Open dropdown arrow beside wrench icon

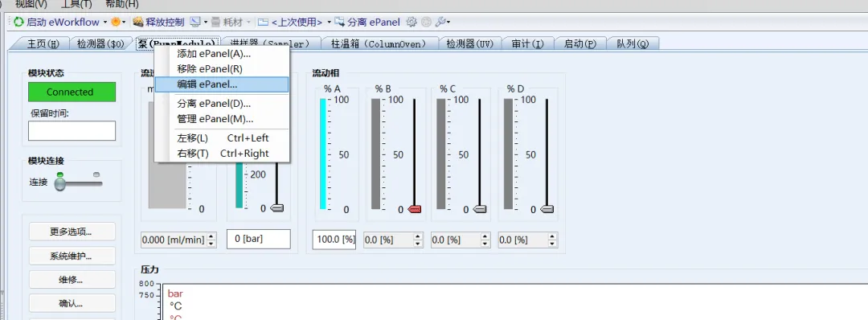point(448,23)
